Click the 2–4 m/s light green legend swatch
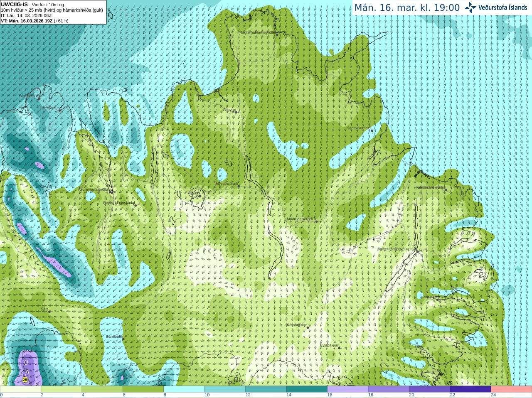The width and height of the screenshot is (532, 398). point(61,389)
